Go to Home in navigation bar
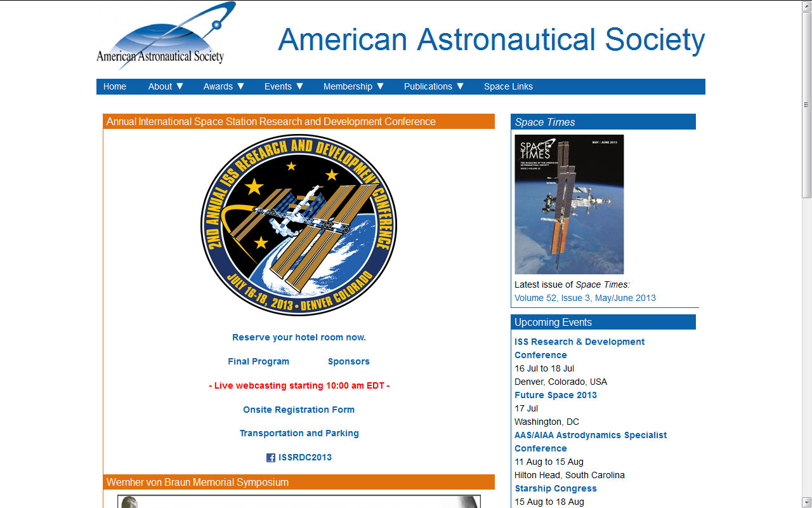This screenshot has height=508, width=812. [x=115, y=86]
